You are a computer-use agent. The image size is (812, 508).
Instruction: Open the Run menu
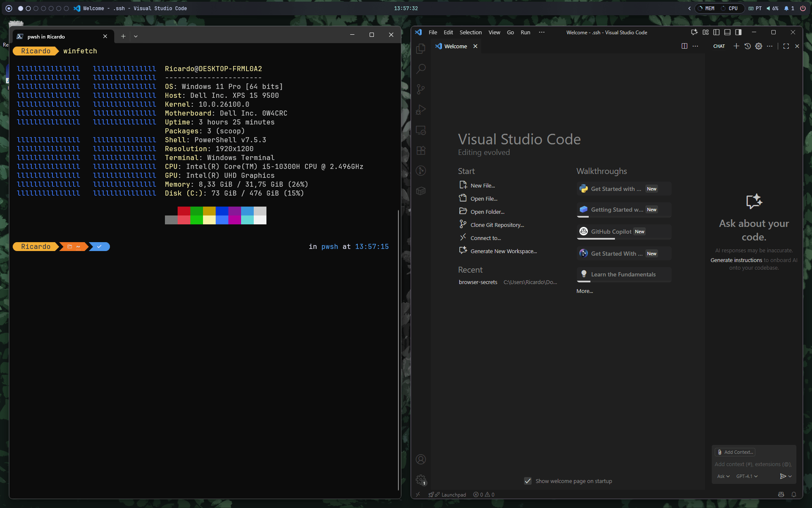coord(525,32)
